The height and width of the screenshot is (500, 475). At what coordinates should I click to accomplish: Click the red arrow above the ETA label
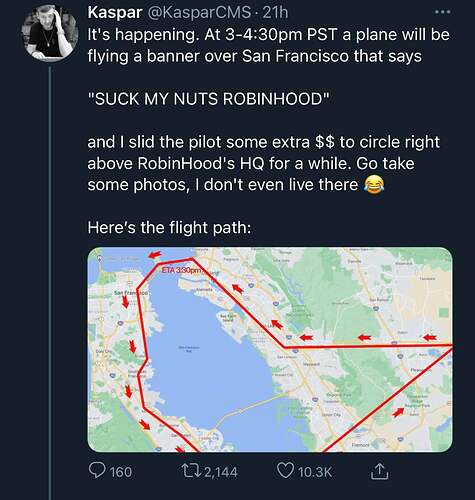click(155, 255)
